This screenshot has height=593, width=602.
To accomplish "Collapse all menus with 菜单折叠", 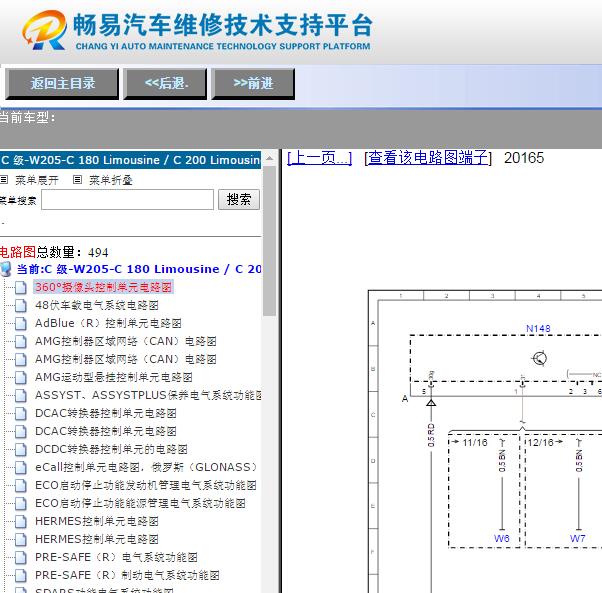I will (111, 180).
